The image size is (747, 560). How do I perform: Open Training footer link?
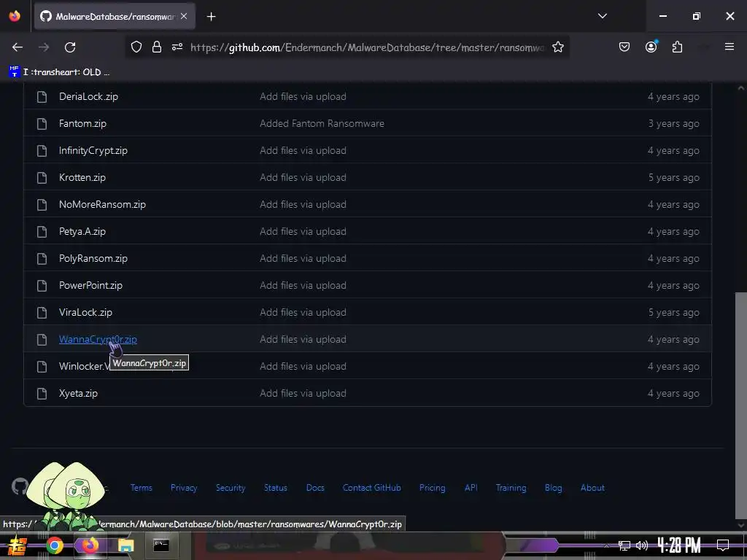pos(511,488)
